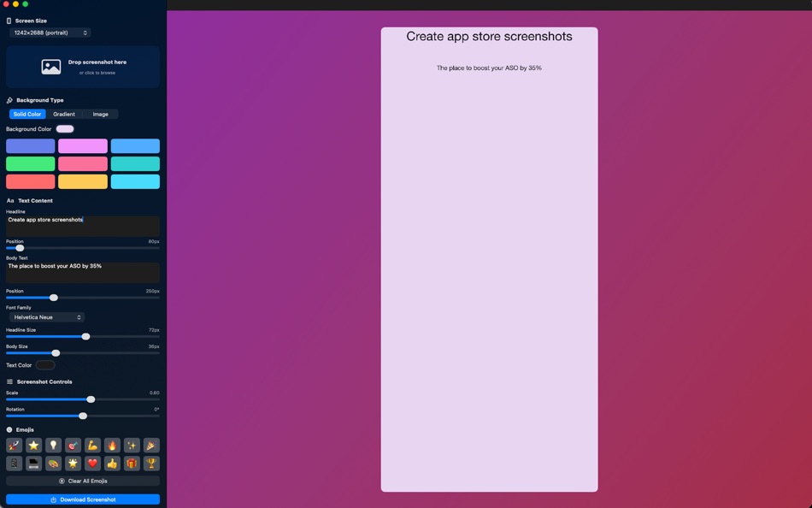Insert the artist palette emoji

(x=52, y=464)
